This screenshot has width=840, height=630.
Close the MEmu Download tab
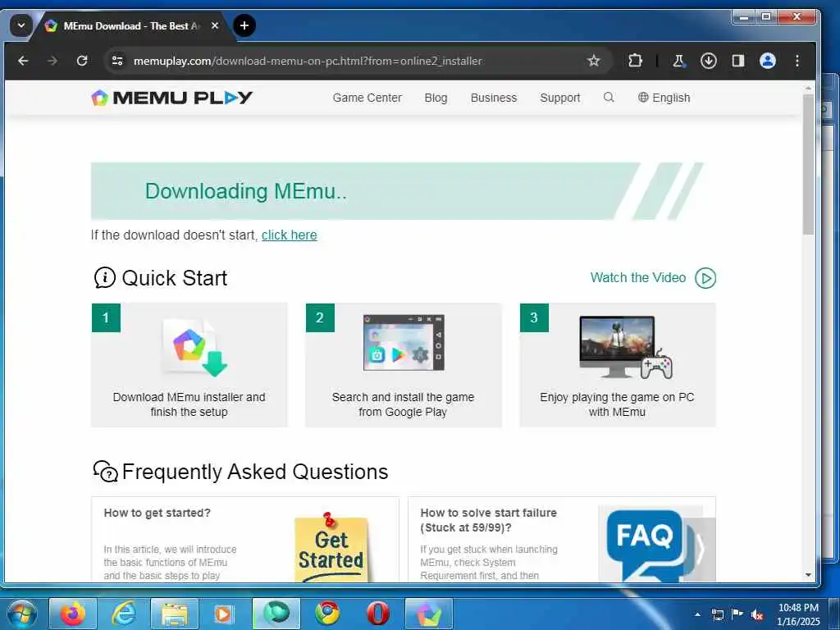coord(215,25)
